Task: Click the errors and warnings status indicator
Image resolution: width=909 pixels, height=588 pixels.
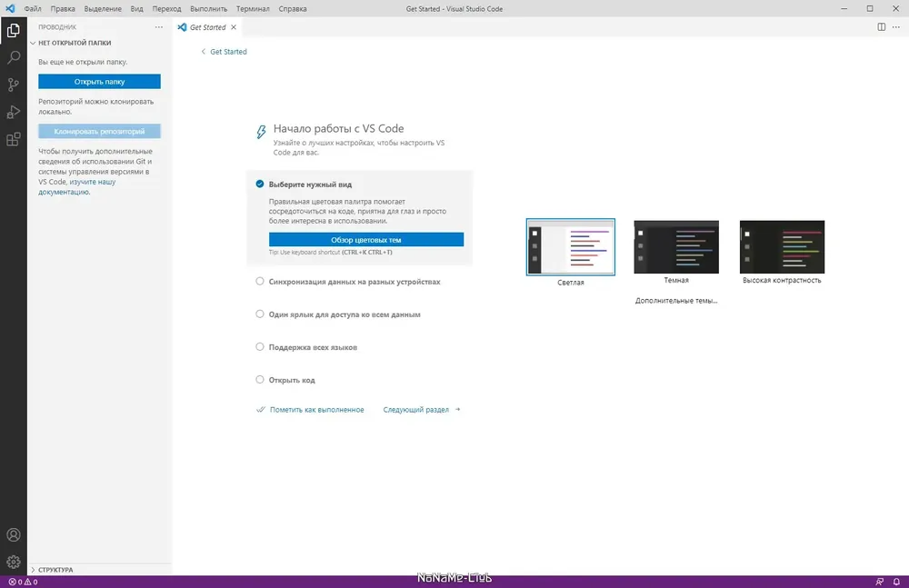Action: [x=24, y=582]
